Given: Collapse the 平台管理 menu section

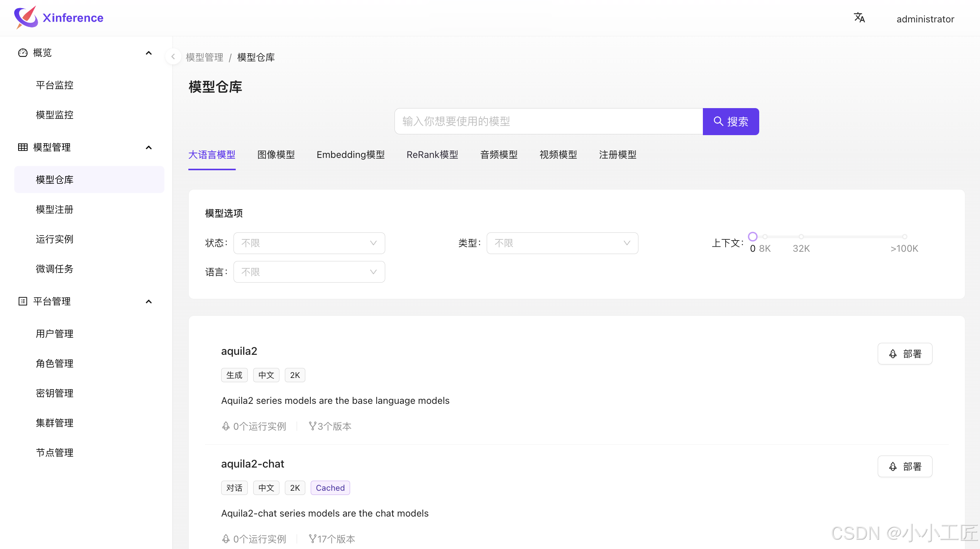Looking at the screenshot, I should pyautogui.click(x=149, y=302).
